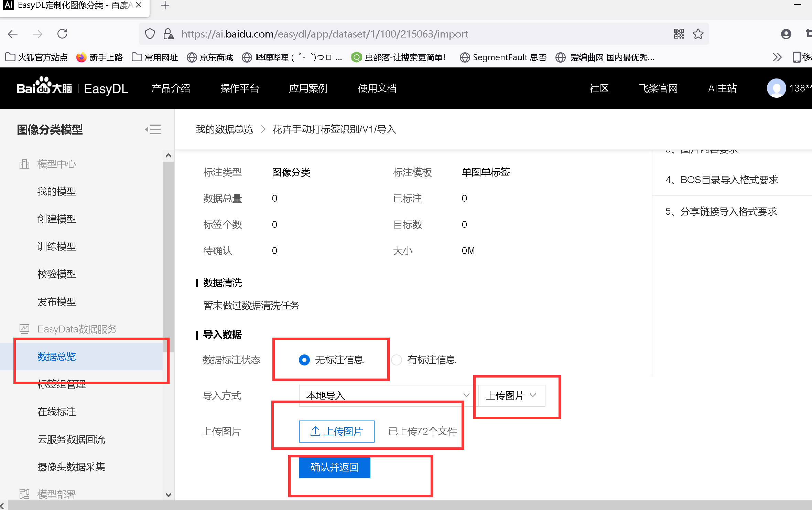Click the browser back arrow
The height and width of the screenshot is (510, 812).
click(x=12, y=34)
